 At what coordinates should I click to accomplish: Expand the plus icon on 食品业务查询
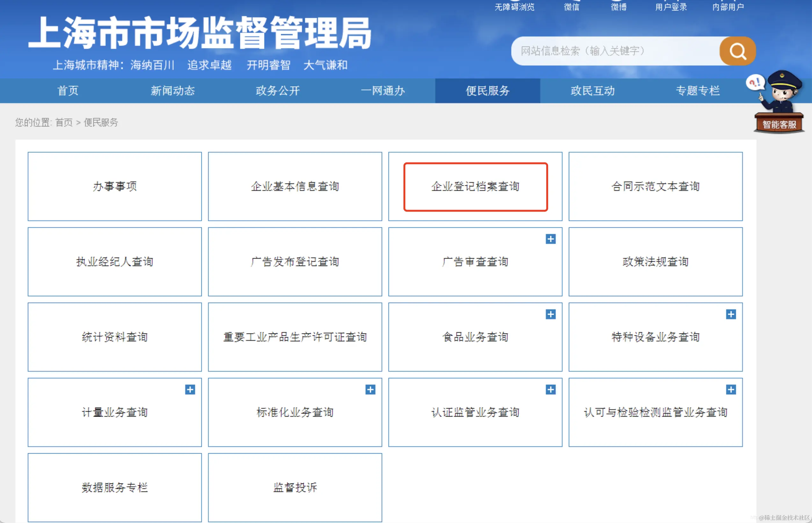(x=550, y=314)
